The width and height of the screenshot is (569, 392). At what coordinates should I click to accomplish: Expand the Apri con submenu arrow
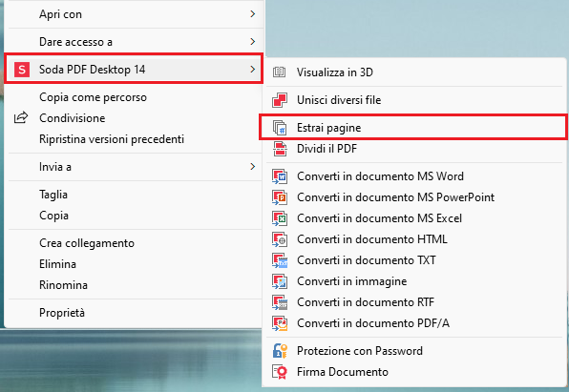tap(253, 13)
